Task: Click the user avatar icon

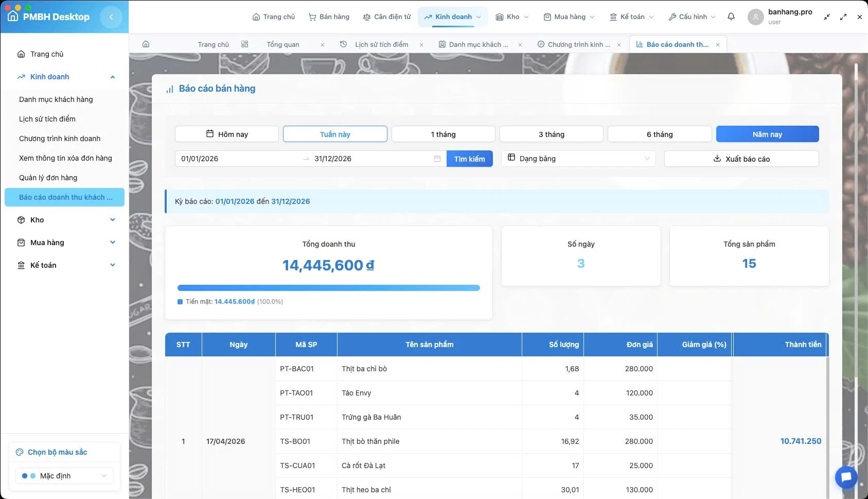Action: click(755, 17)
